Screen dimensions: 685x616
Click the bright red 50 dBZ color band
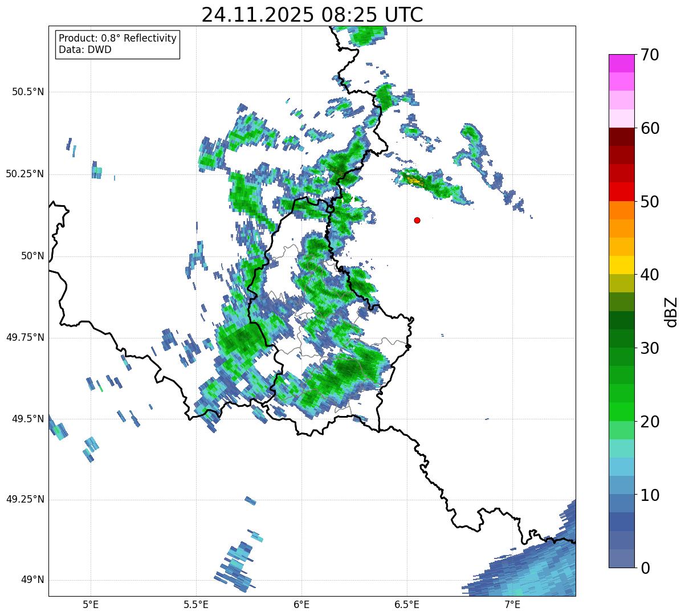click(622, 191)
